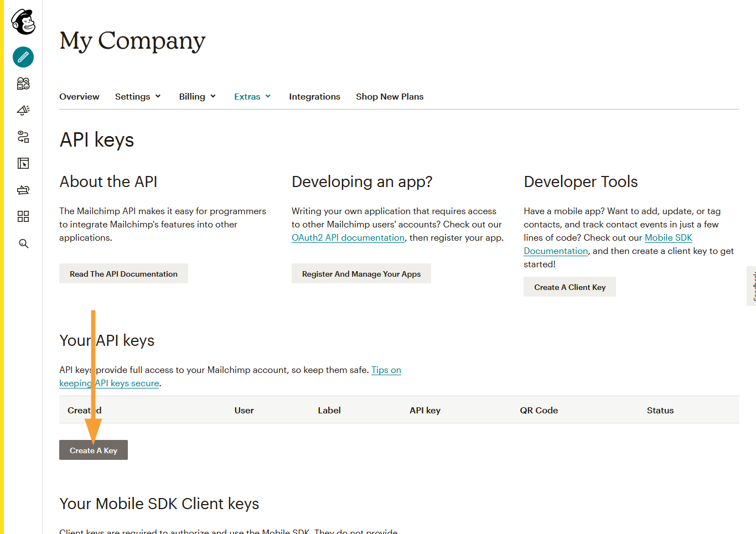Open OAuth2 API documentation link
The height and width of the screenshot is (534, 756).
click(348, 237)
